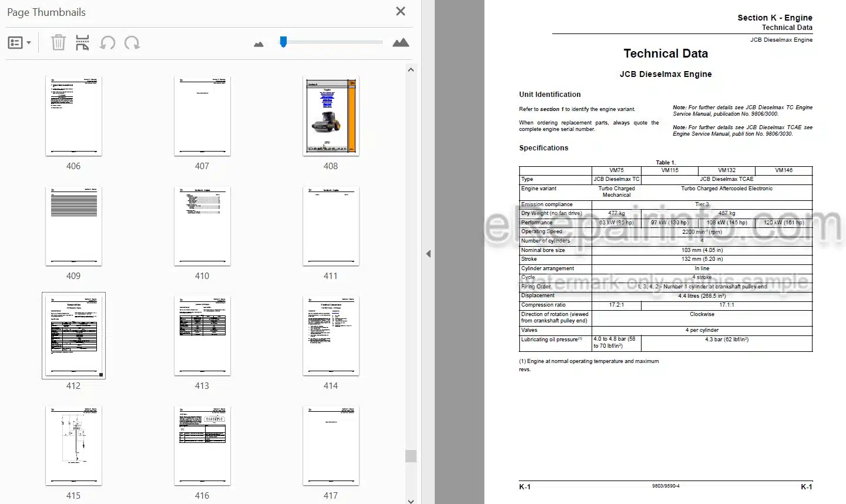The height and width of the screenshot is (504, 846).
Task: Open page 408 thumbnail with roller image
Action: pos(331,116)
